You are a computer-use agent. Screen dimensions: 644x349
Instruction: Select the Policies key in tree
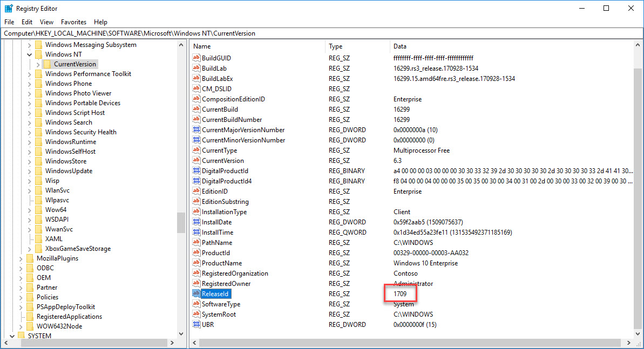coord(48,297)
